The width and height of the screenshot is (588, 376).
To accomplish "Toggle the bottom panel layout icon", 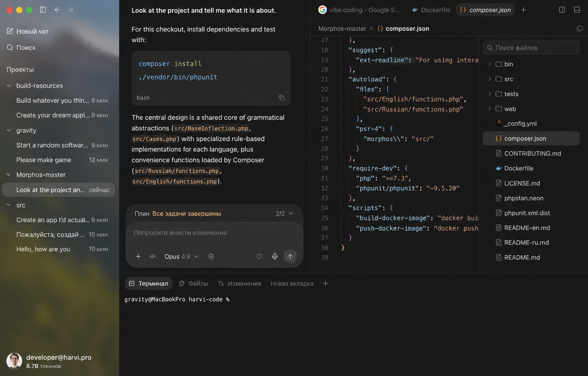I will [x=577, y=10].
